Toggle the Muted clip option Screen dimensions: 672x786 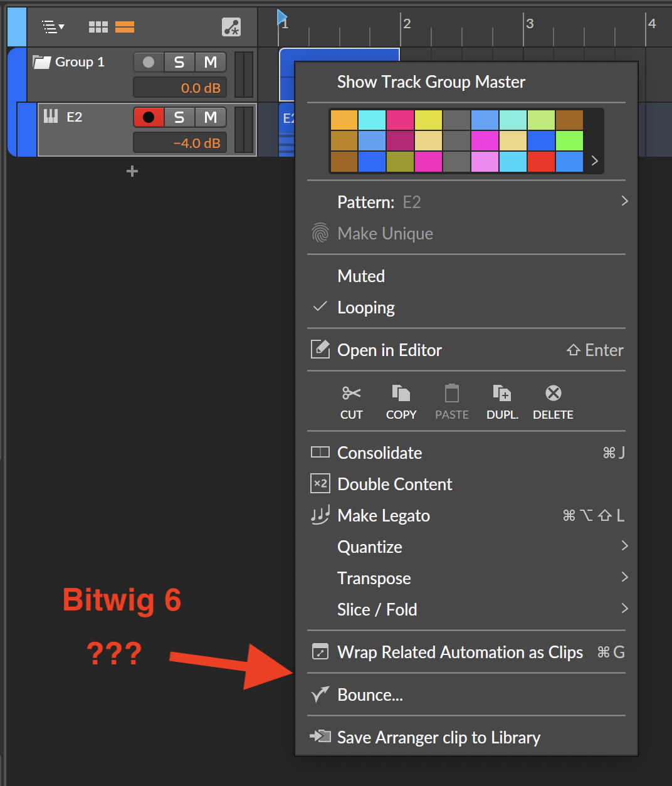[466, 276]
